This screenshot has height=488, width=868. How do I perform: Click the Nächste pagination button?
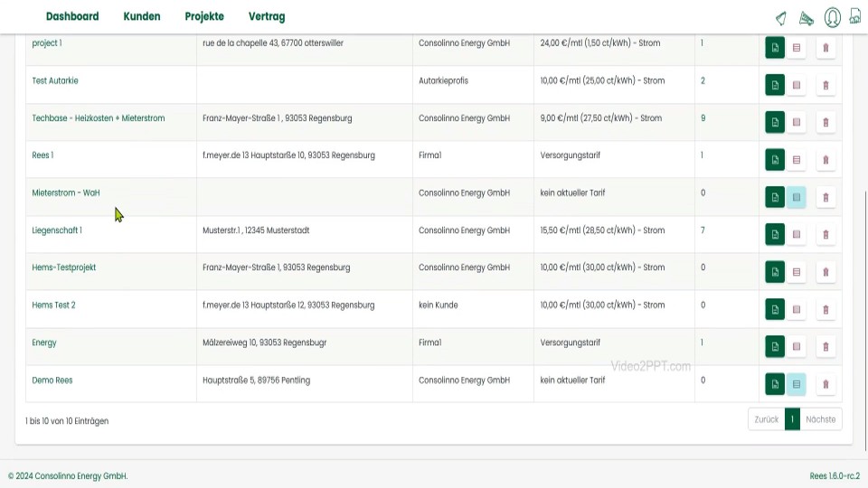820,419
